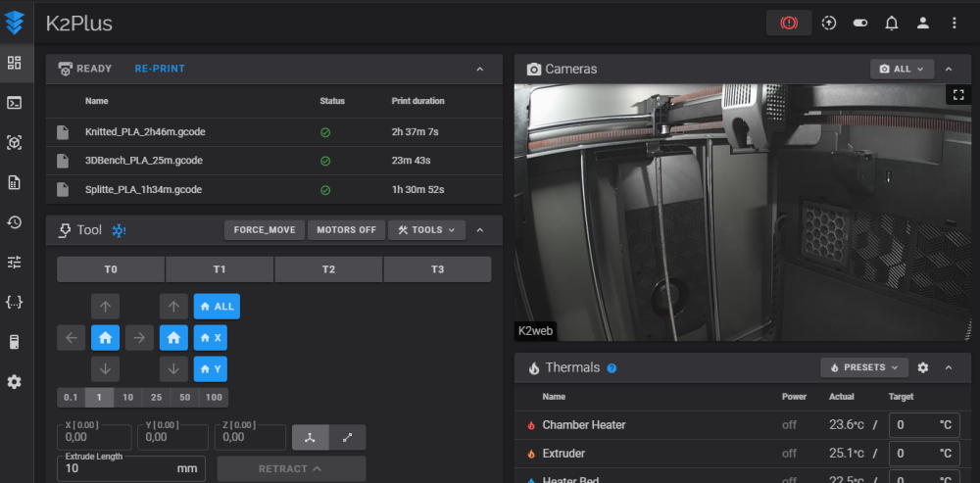Open the History sidebar icon
The height and width of the screenshot is (483, 980).
click(14, 222)
